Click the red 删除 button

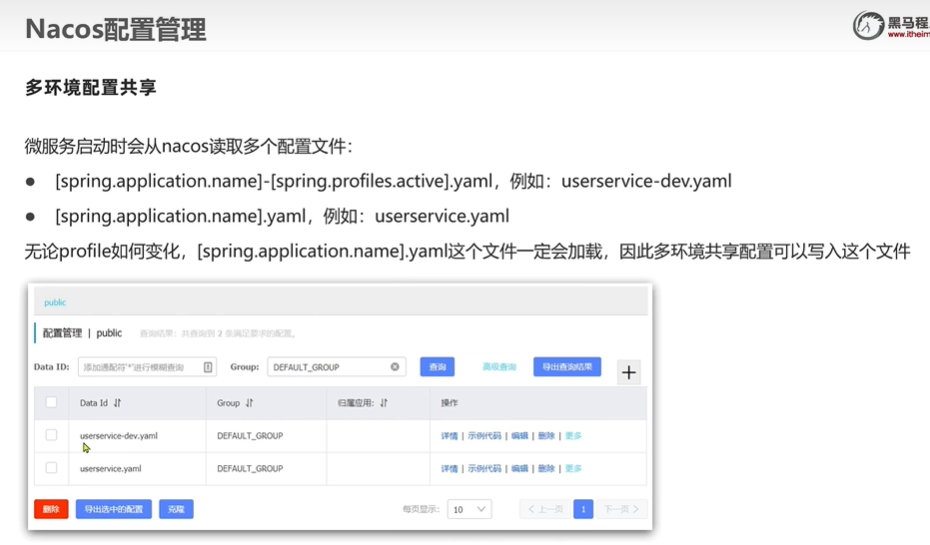pyautogui.click(x=51, y=509)
